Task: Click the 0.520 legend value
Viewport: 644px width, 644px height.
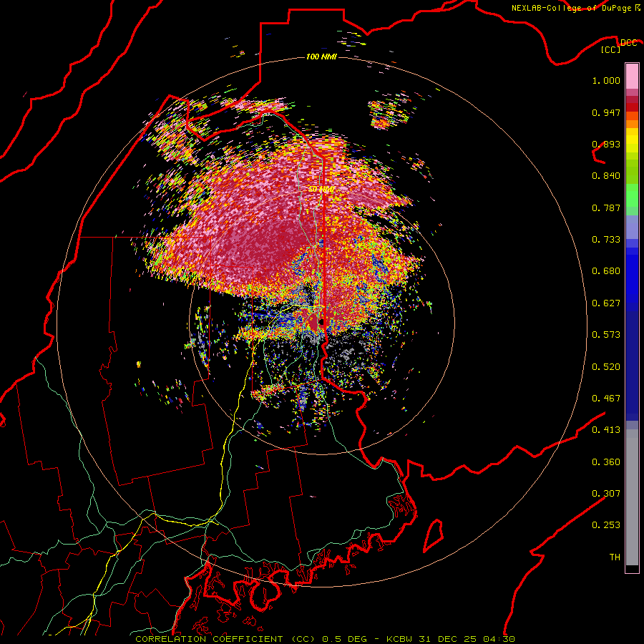Action: pos(606,367)
